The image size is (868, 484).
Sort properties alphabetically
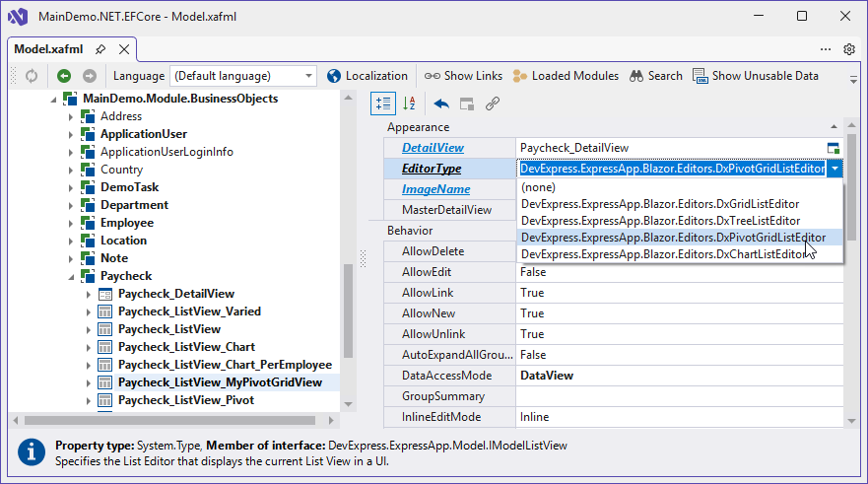(410, 104)
